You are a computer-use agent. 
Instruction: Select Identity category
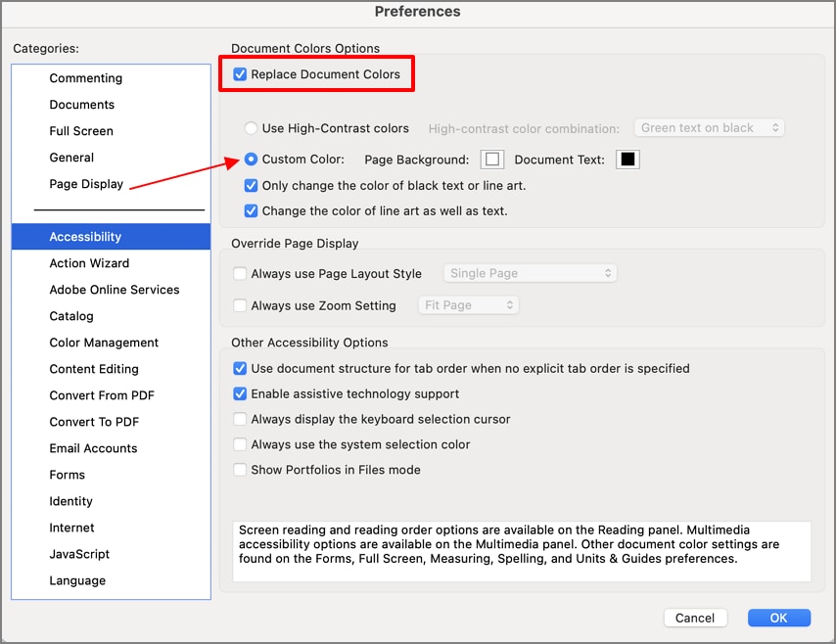(x=111, y=501)
